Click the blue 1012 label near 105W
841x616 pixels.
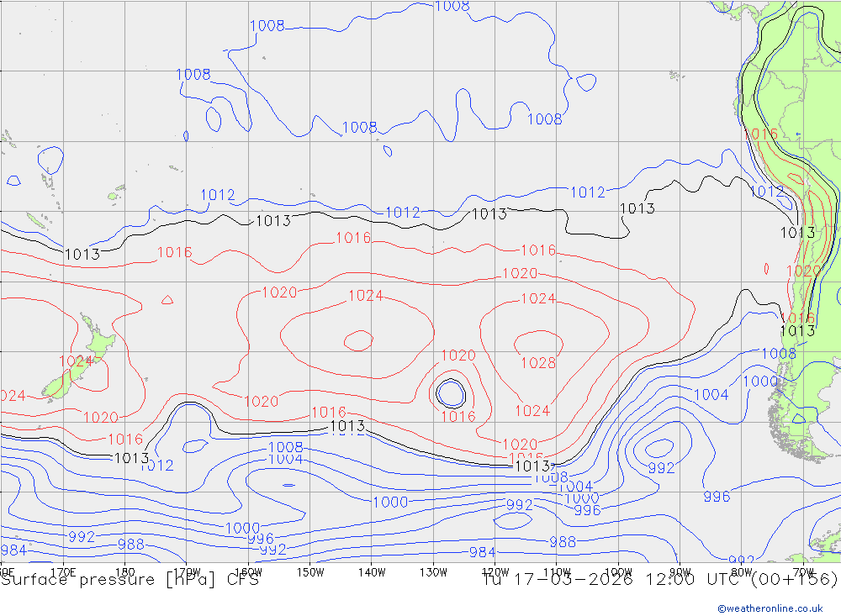(x=587, y=192)
